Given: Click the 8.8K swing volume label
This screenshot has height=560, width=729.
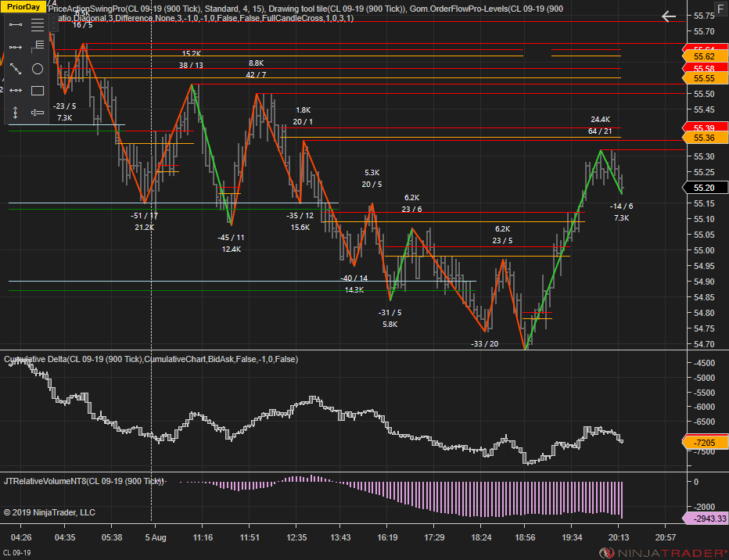Looking at the screenshot, I should pos(256,63).
